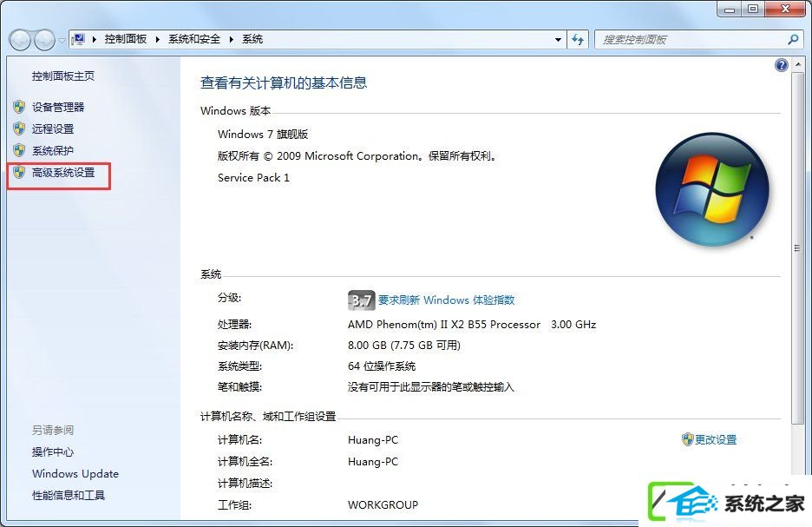Select 系统 in the address breadcrumb
Viewport: 812px width, 527px height.
[252, 39]
